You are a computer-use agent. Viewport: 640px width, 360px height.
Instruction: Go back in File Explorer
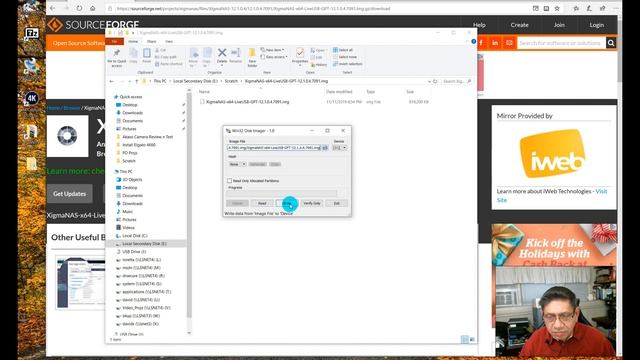112,81
